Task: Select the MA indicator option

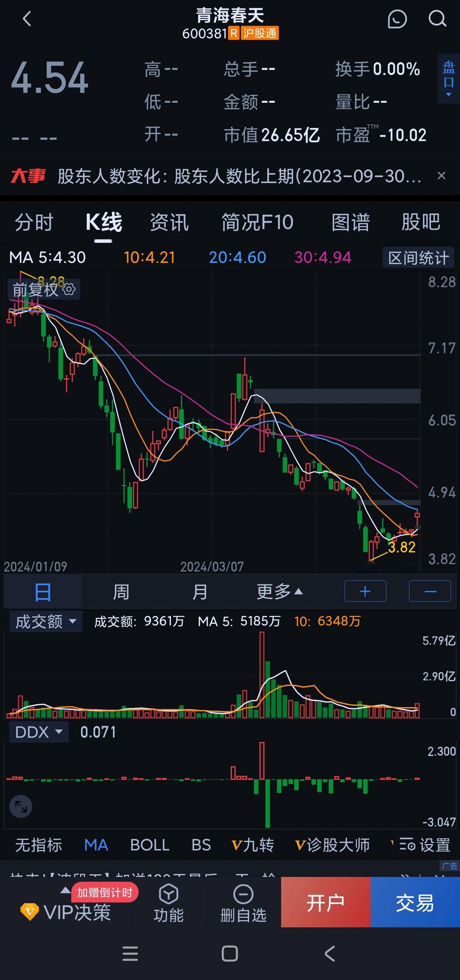Action: pos(96,845)
